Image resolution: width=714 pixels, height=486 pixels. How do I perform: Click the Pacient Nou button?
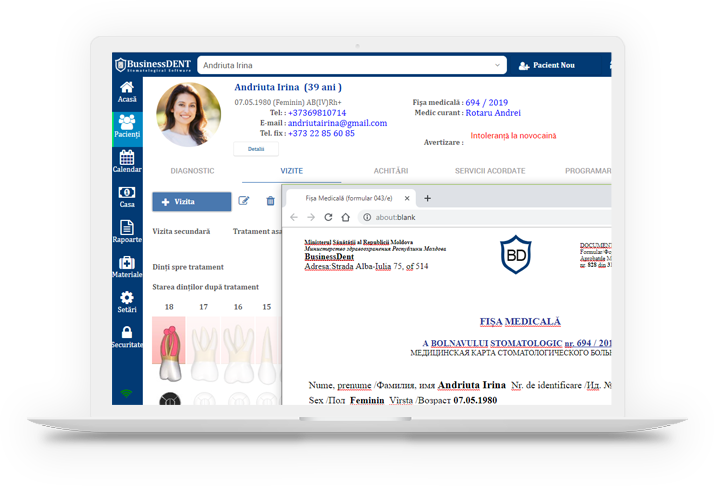click(547, 65)
